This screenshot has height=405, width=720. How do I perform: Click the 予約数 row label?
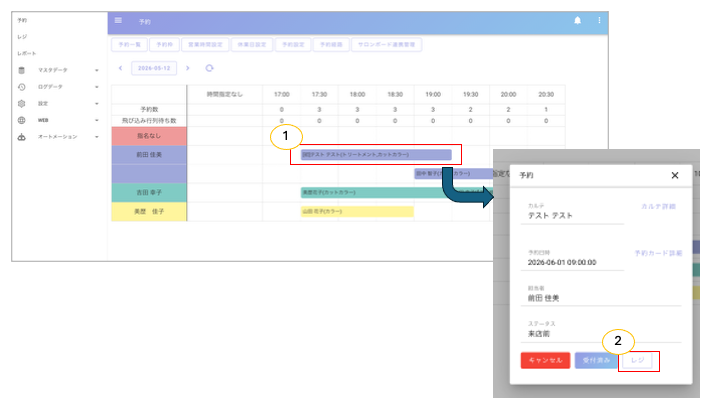(x=149, y=109)
